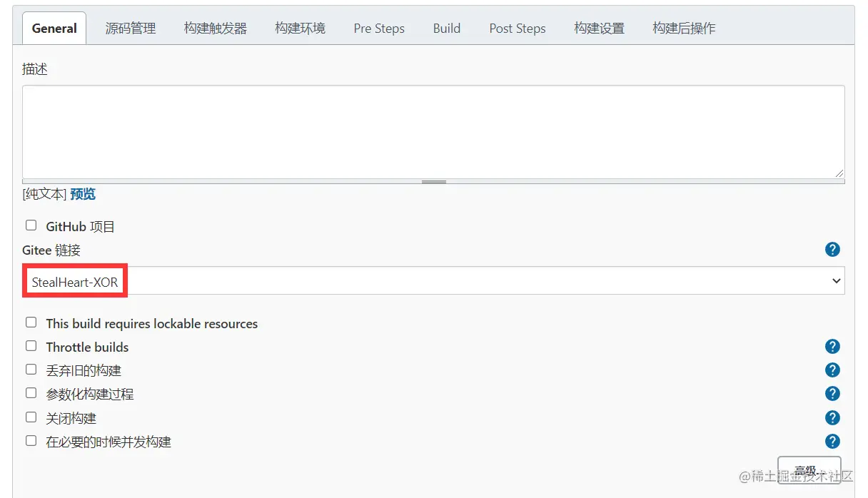
Task: Select the Pre Steps tab
Action: 379,29
